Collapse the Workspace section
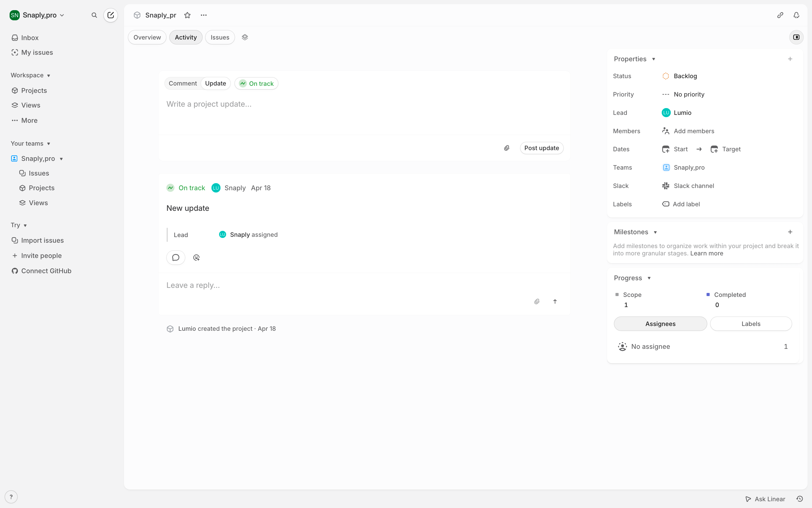Image resolution: width=812 pixels, height=508 pixels. click(x=30, y=75)
